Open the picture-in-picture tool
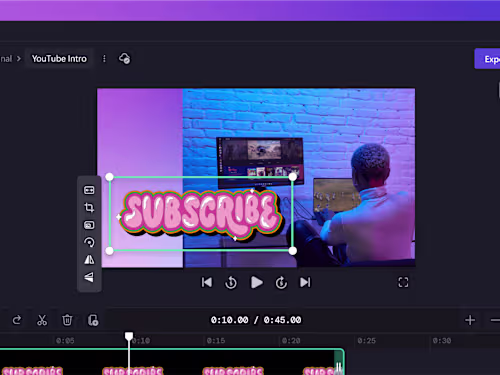This screenshot has width=500, height=375. 89,225
